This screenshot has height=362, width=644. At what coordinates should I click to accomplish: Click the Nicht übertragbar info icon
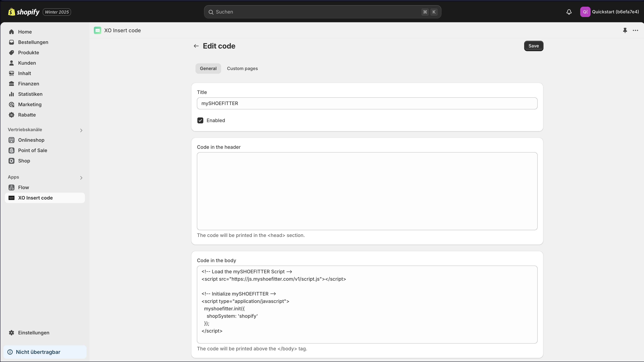pos(10,352)
